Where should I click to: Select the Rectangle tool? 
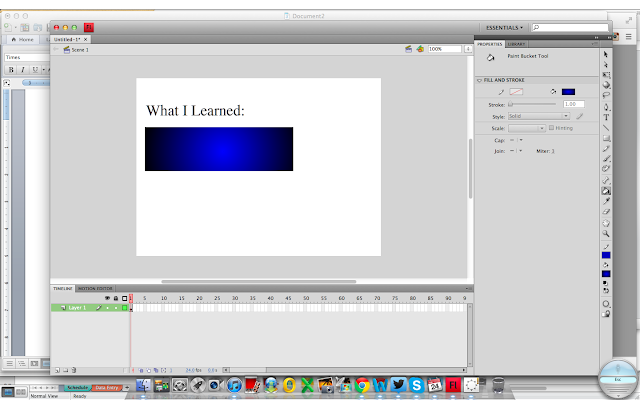coord(606,138)
